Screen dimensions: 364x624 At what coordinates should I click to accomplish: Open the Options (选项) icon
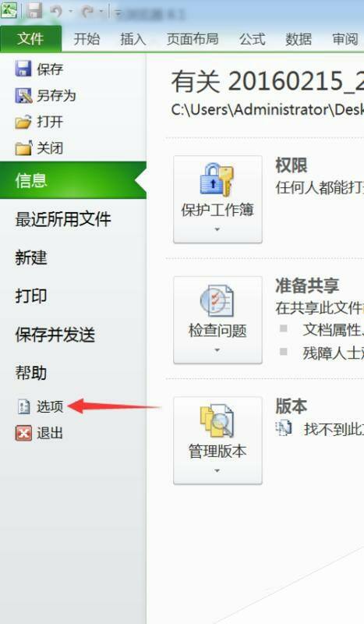coord(24,406)
